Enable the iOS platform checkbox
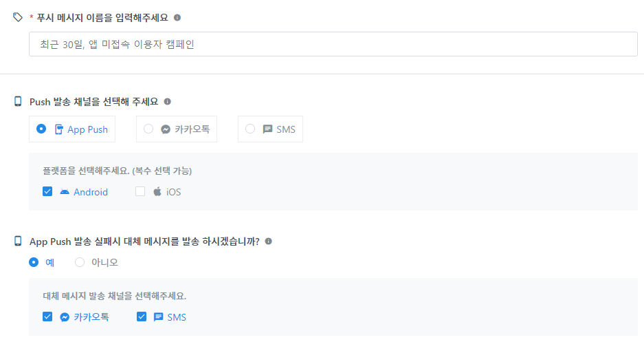Image resolution: width=644 pixels, height=364 pixels. tap(140, 192)
